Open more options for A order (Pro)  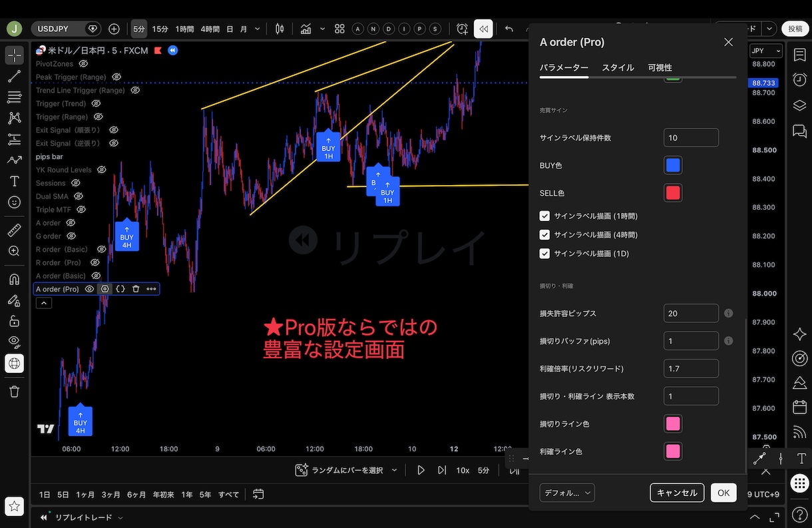click(151, 289)
